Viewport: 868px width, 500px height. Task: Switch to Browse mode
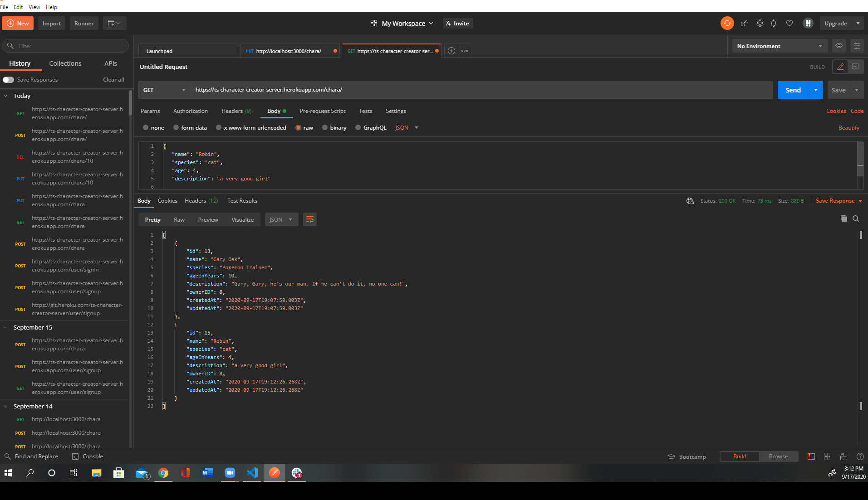(778, 456)
